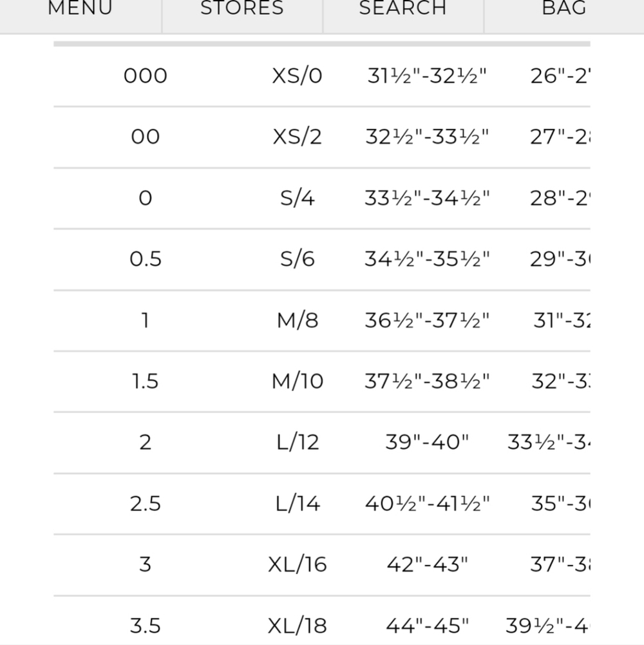Image resolution: width=644 pixels, height=645 pixels.
Task: Select the S/4 size cell
Action: (x=297, y=198)
